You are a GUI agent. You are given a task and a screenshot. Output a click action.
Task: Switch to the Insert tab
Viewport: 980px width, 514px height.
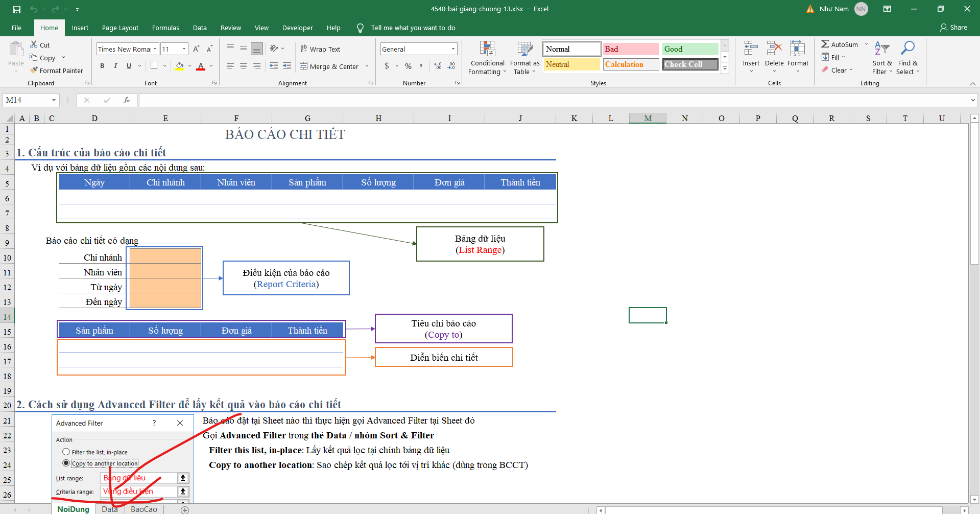point(80,28)
